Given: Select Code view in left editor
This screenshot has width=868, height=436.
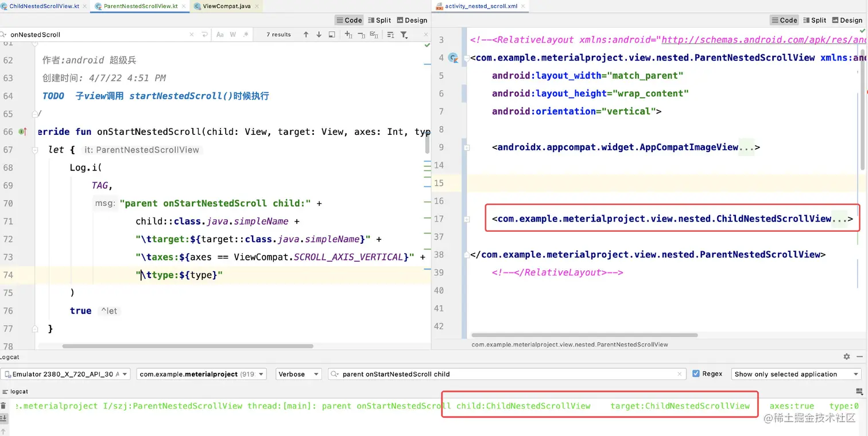Looking at the screenshot, I should pos(349,20).
